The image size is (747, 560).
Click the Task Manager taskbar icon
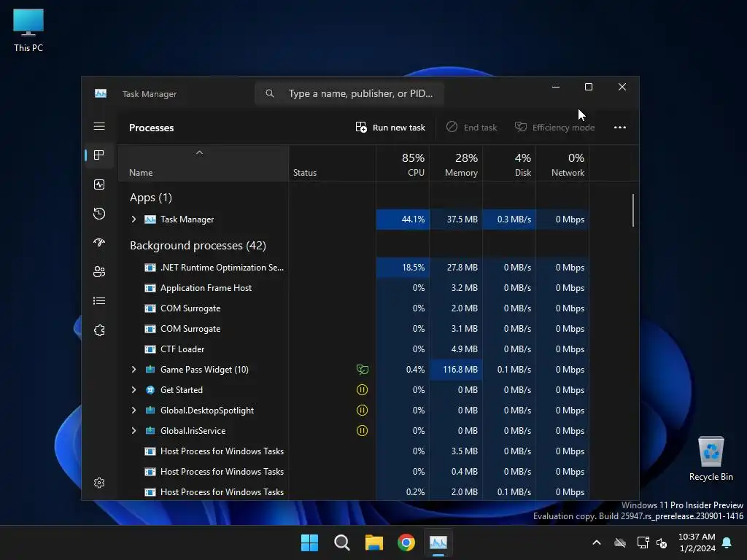click(438, 542)
